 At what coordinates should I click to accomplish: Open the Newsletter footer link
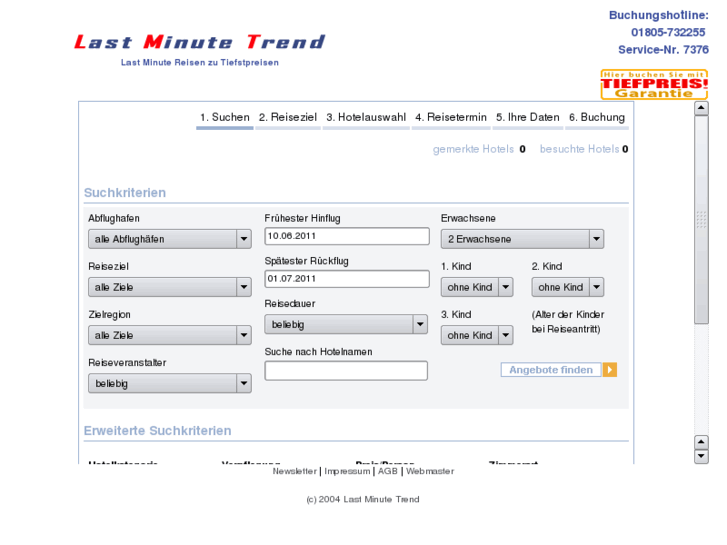(x=294, y=471)
